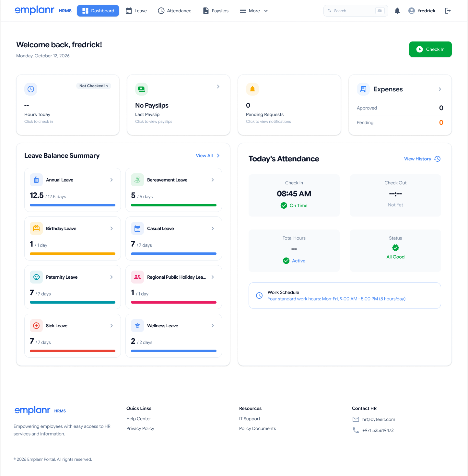
Task: Open the Expenses card chevron
Action: coord(440,89)
